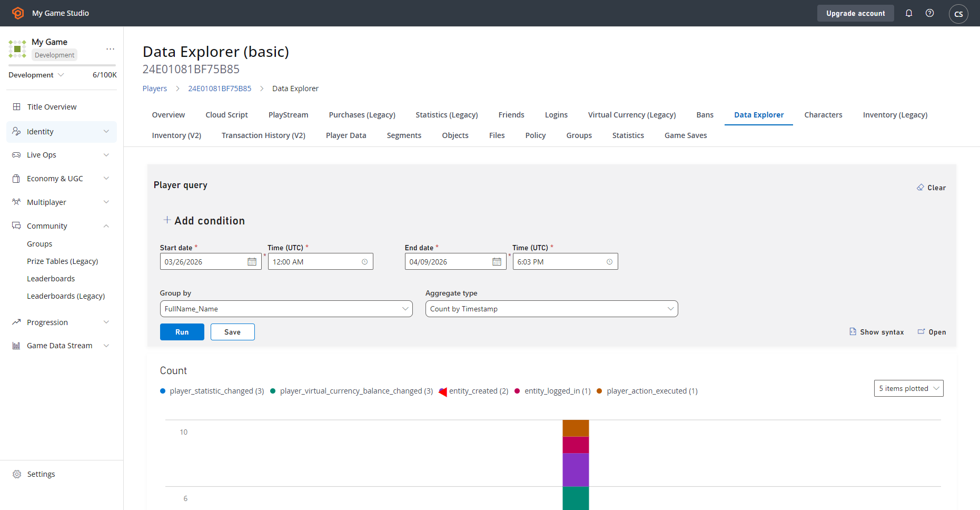Open the help question mark icon
The image size is (980, 510).
point(930,13)
